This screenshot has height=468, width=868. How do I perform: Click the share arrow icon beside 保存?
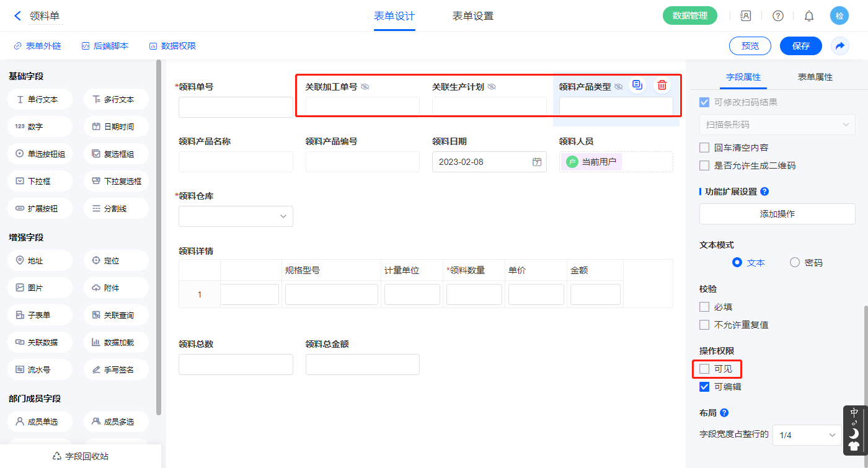[840, 46]
